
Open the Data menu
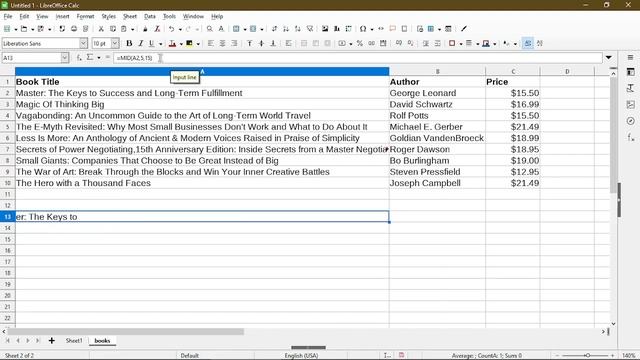pyautogui.click(x=150, y=16)
